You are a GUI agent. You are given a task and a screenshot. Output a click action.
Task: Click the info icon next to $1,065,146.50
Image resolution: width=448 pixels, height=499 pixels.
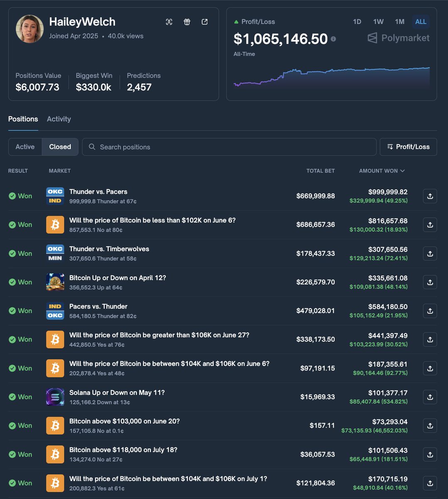pyautogui.click(x=333, y=39)
